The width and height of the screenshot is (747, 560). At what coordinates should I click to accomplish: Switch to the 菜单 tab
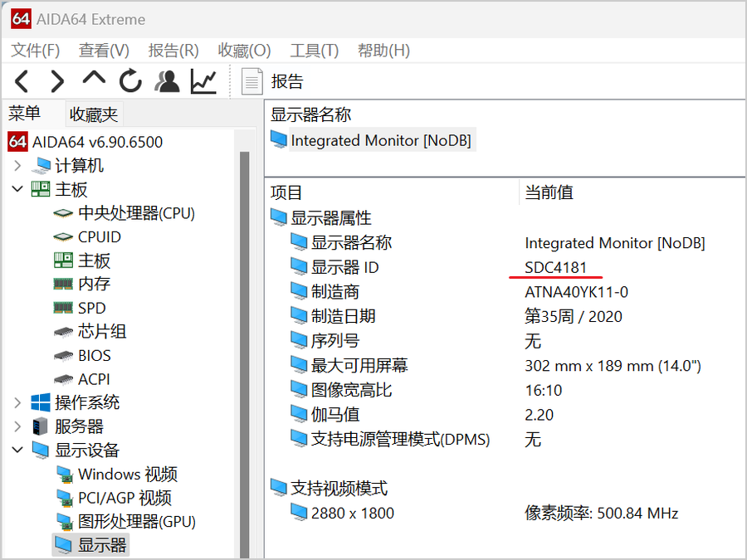(24, 114)
